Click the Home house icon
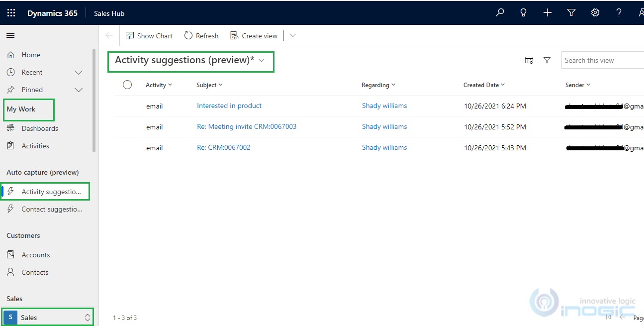This screenshot has width=644, height=326. click(10, 55)
